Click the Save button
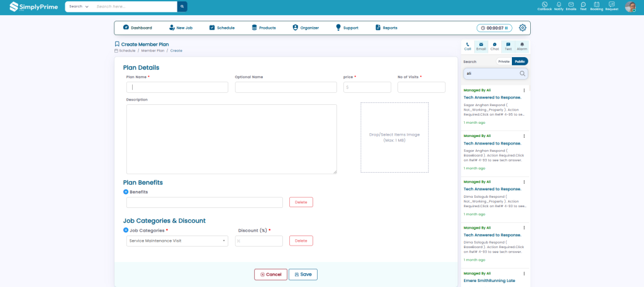This screenshot has width=644, height=287. click(303, 274)
